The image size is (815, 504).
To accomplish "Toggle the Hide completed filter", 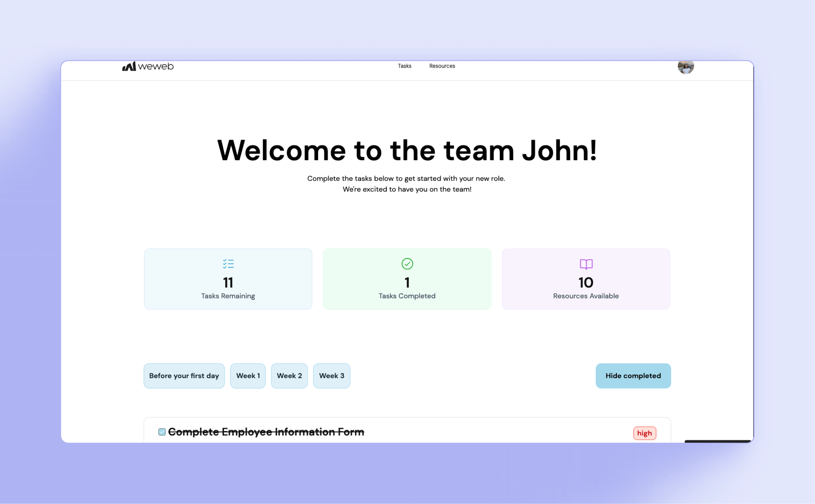I will [632, 376].
